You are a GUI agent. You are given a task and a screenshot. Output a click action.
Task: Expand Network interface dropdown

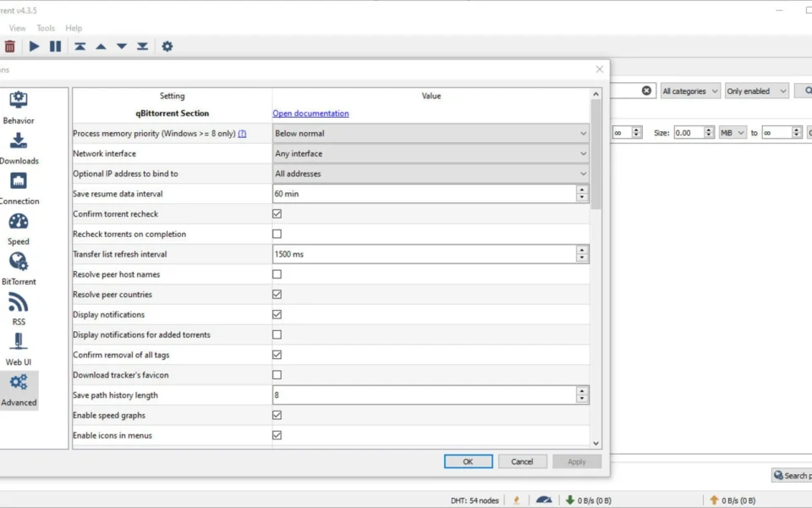pyautogui.click(x=431, y=153)
